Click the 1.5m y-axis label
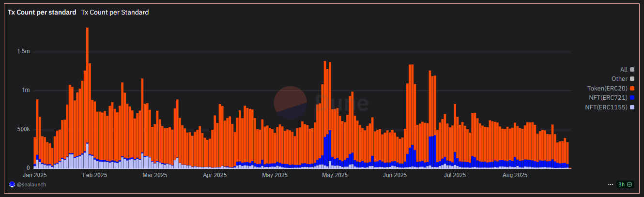The width and height of the screenshot is (644, 197). click(x=24, y=51)
